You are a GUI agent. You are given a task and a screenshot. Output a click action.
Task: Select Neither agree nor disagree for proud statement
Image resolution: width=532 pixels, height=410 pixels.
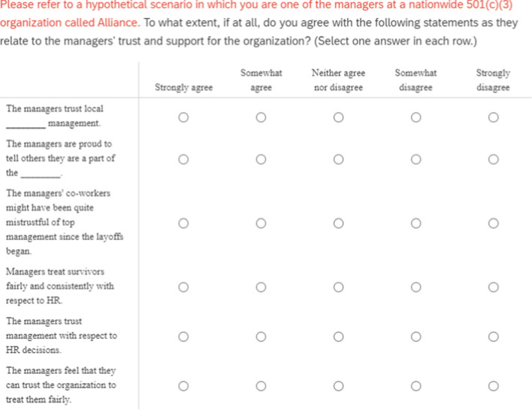pos(338,159)
